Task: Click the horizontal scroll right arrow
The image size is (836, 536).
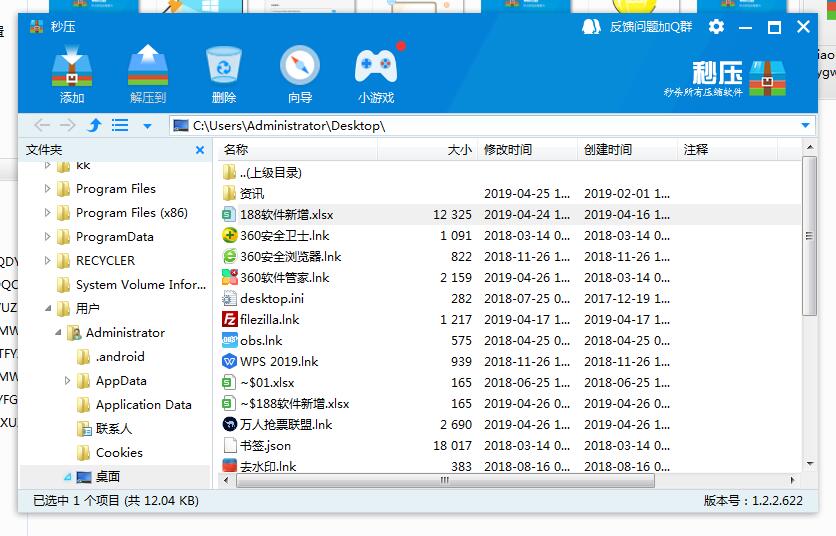Action: [x=793, y=481]
